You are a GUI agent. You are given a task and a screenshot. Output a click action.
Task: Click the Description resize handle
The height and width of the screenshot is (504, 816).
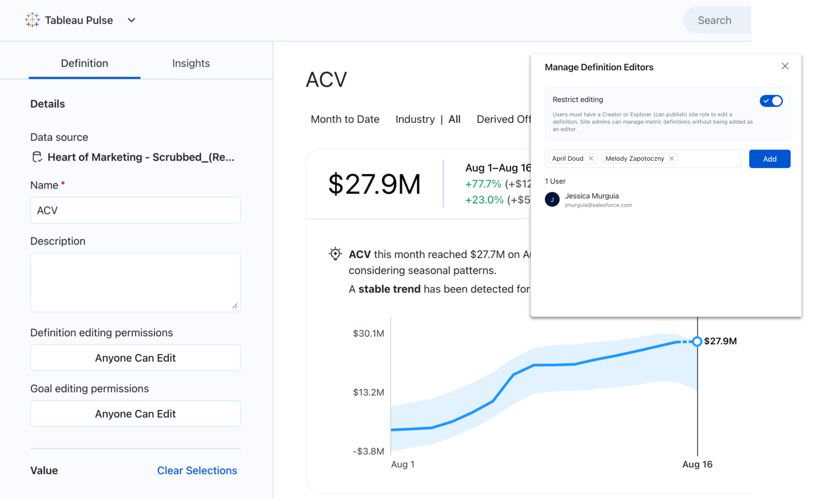point(235,306)
